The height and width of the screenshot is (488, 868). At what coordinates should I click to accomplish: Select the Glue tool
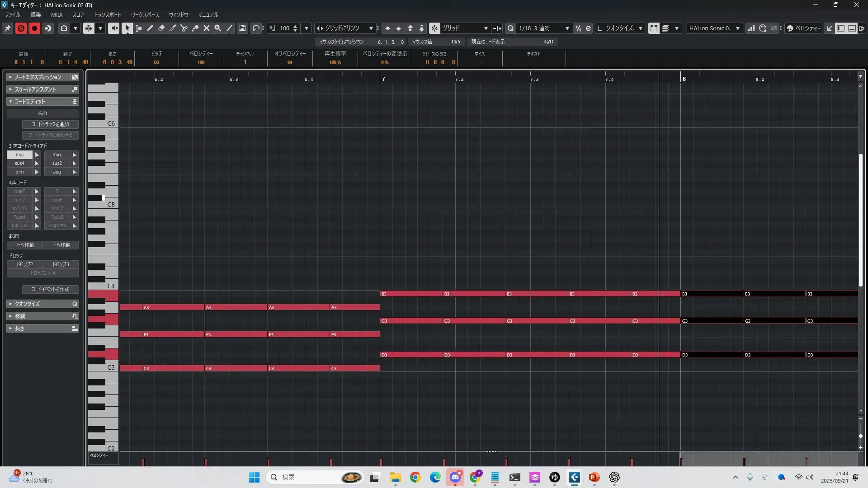click(x=195, y=28)
